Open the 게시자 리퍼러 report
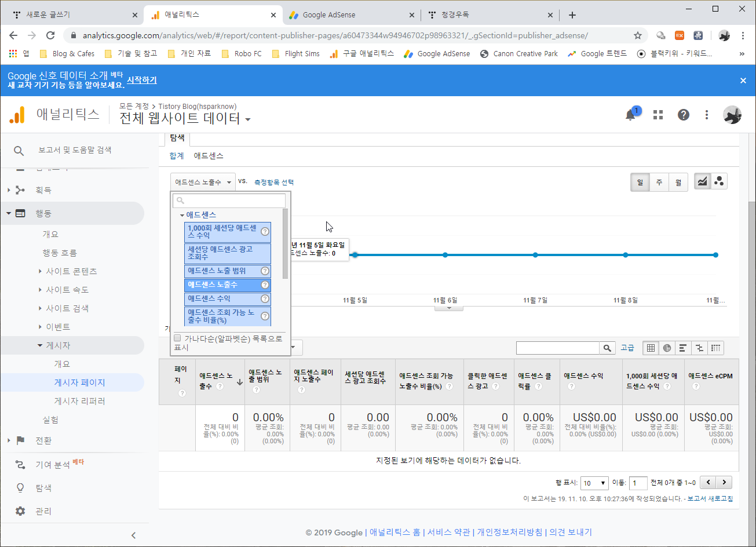Screen dimensions: 756x547 pos(79,401)
